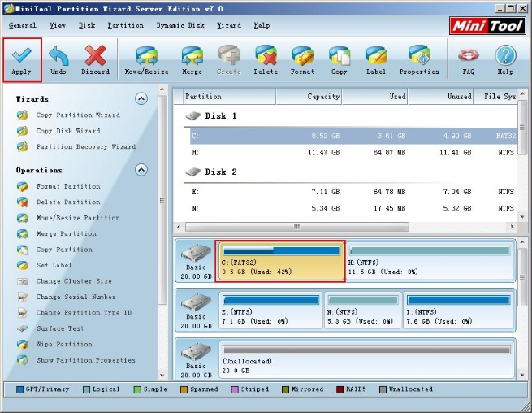Sort by the Partition column header
Viewport: 532px width, 413px height.
[229, 97]
